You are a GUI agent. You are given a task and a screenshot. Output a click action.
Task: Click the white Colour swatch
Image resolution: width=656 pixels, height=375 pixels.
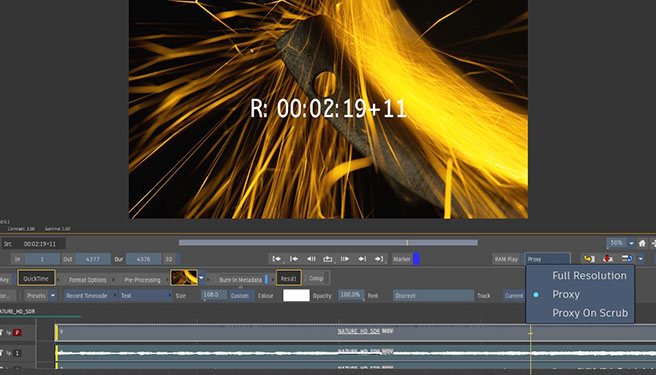(296, 295)
